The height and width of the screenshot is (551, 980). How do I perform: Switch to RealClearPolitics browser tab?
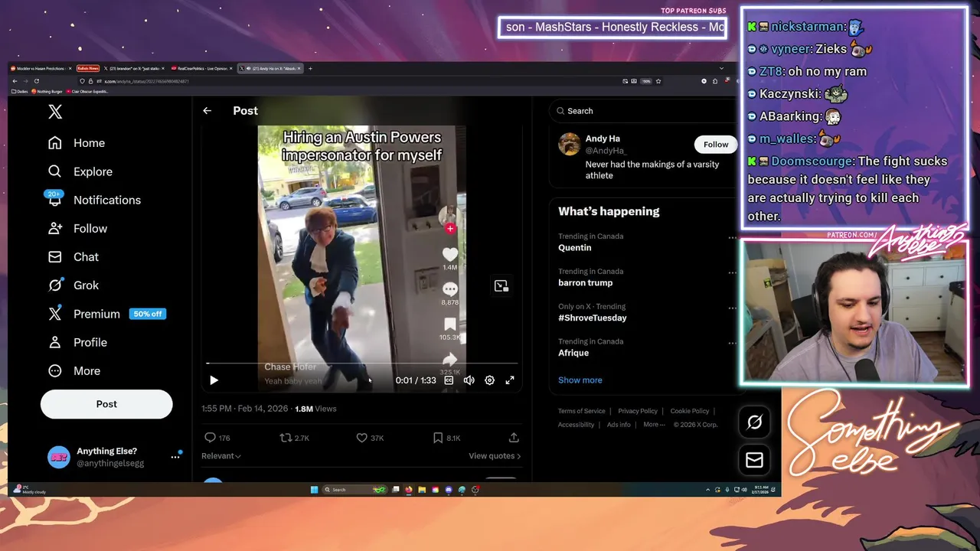pos(201,68)
